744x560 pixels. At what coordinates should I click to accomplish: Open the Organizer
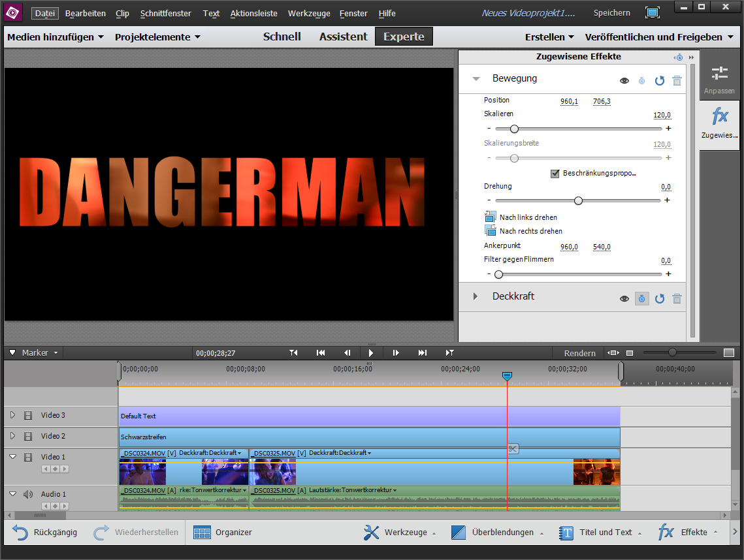pyautogui.click(x=223, y=533)
